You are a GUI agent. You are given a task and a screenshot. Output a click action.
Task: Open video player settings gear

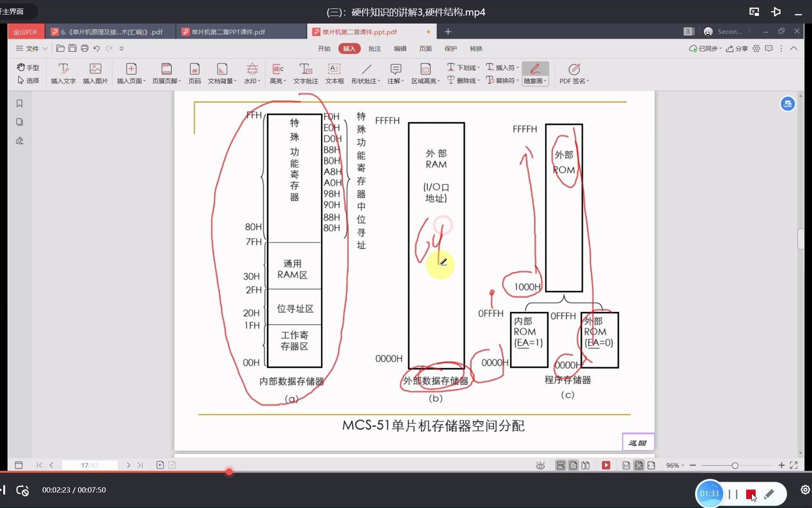805,490
